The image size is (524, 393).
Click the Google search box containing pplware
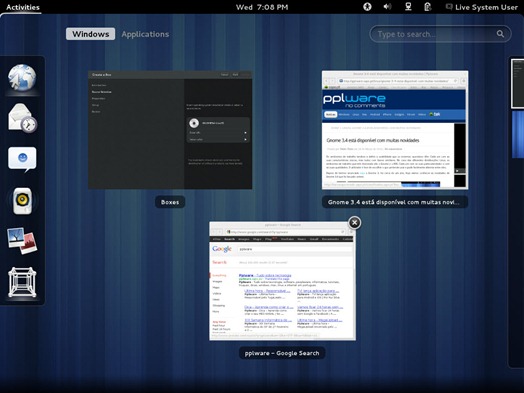(x=295, y=249)
